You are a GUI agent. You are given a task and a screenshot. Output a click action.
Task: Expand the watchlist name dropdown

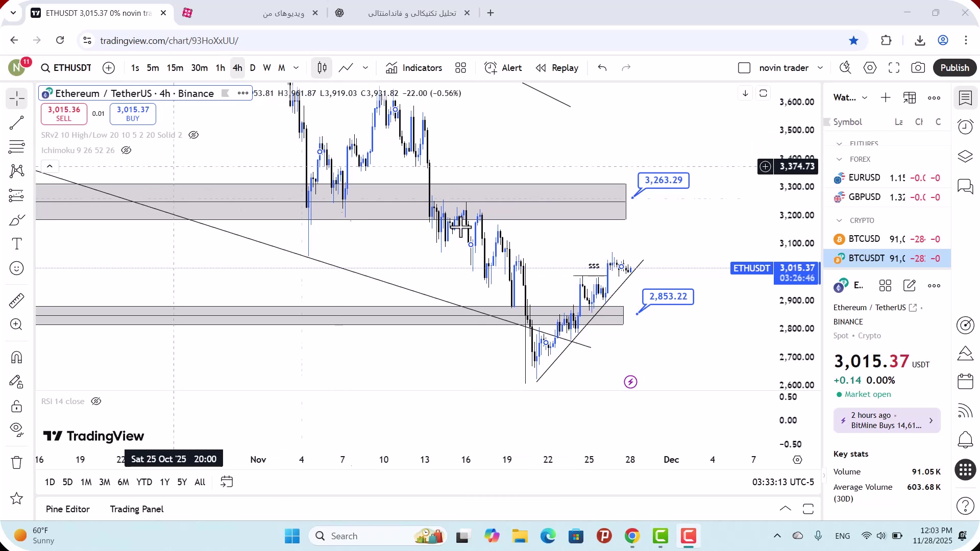[865, 97]
